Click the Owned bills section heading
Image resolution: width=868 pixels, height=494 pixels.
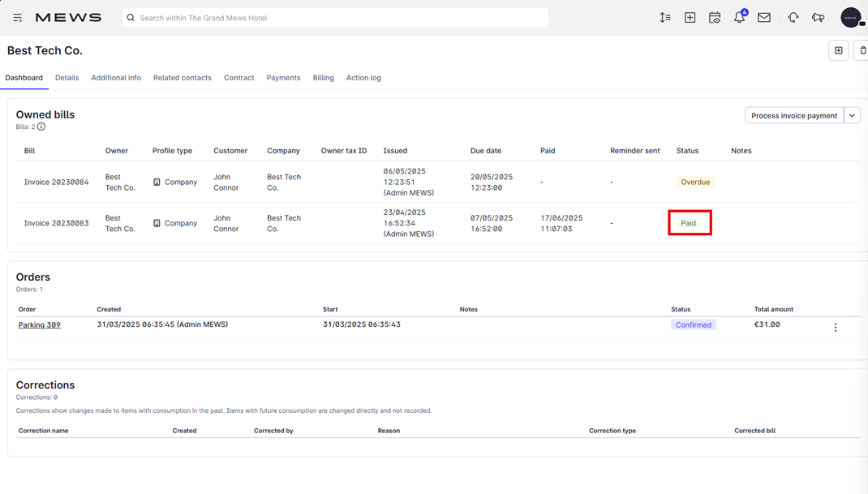[x=45, y=114]
